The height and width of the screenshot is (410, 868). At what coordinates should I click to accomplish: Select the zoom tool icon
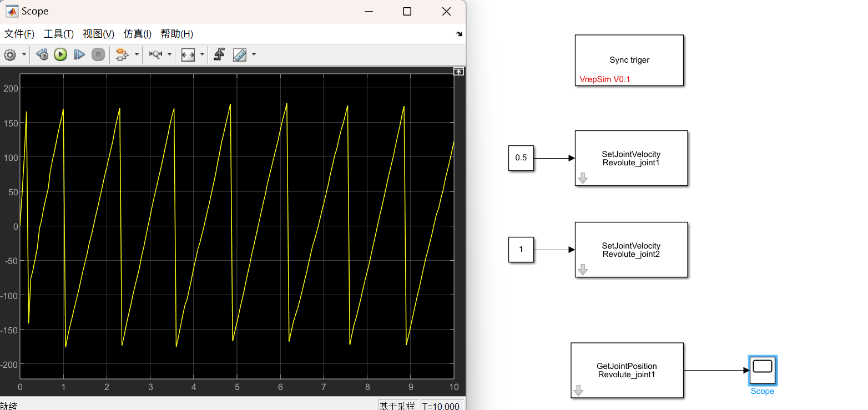click(x=155, y=54)
